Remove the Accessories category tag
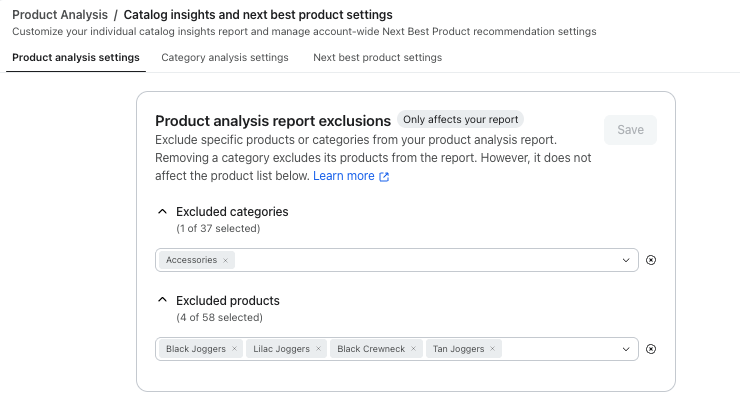 [x=225, y=260]
